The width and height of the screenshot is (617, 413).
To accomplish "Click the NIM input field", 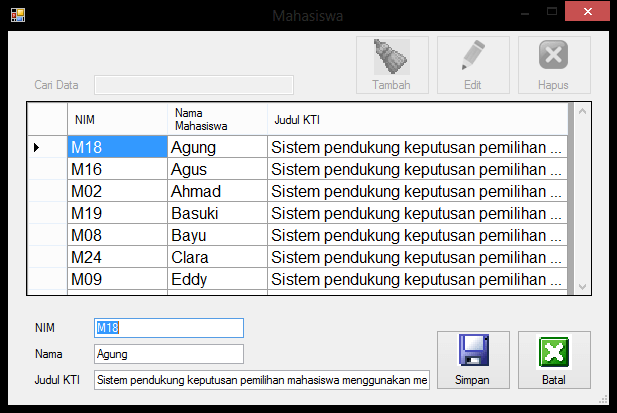I will 168,328.
